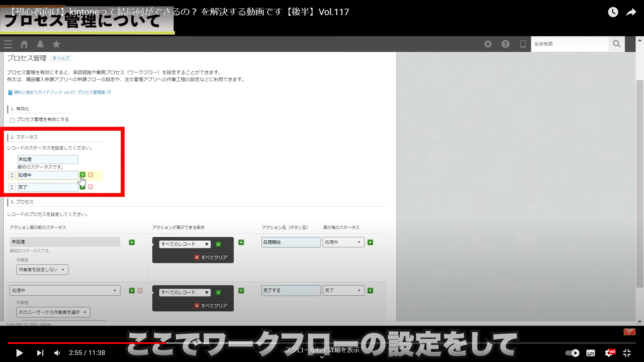Toggle subtitles button in video player
Viewport: 644px width, 362px height.
[x=591, y=353]
